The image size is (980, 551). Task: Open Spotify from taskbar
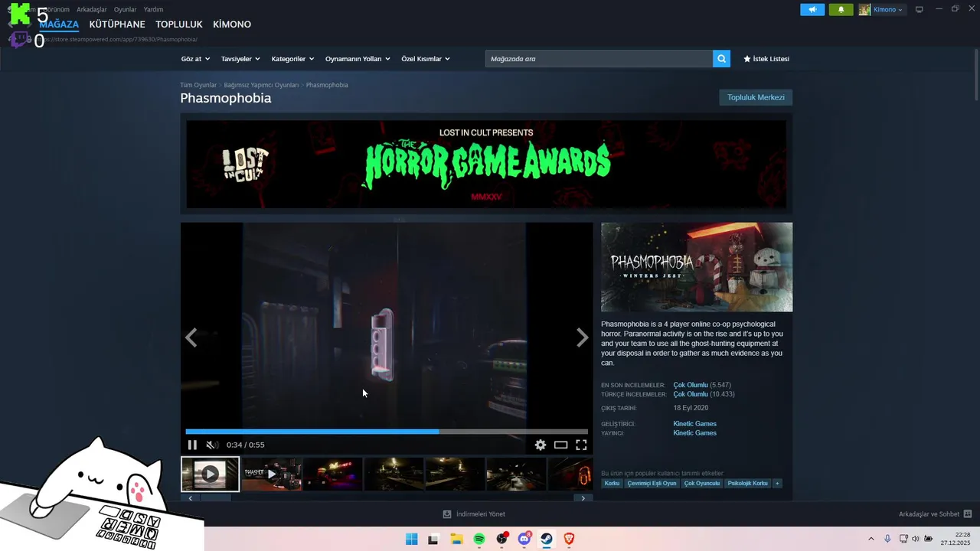click(479, 539)
